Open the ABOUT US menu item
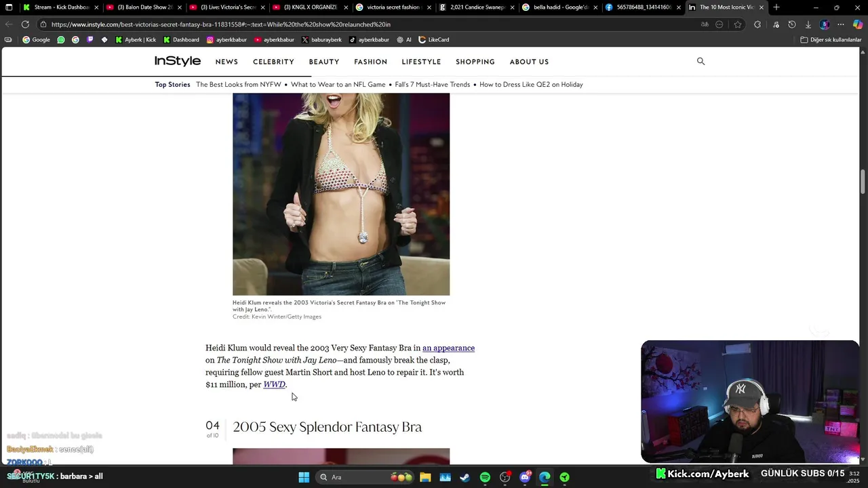The image size is (868, 488). [529, 62]
